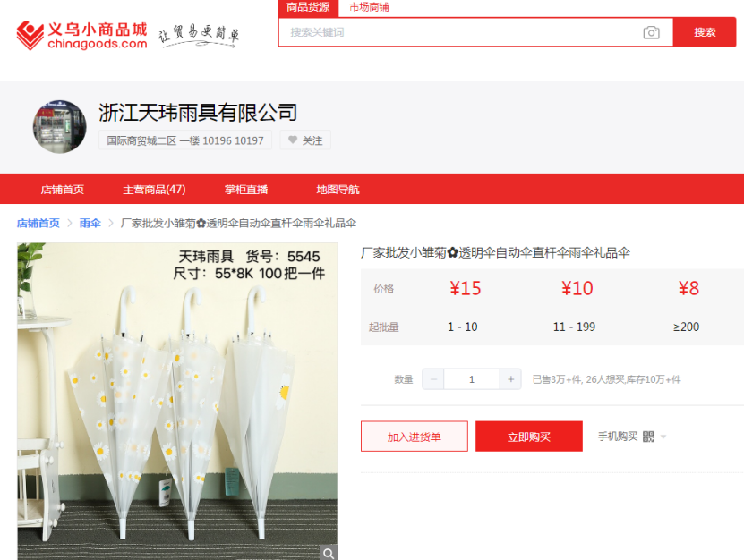The height and width of the screenshot is (560, 744).
Task: Open 地图导航 in the shop menu
Action: coord(338,189)
